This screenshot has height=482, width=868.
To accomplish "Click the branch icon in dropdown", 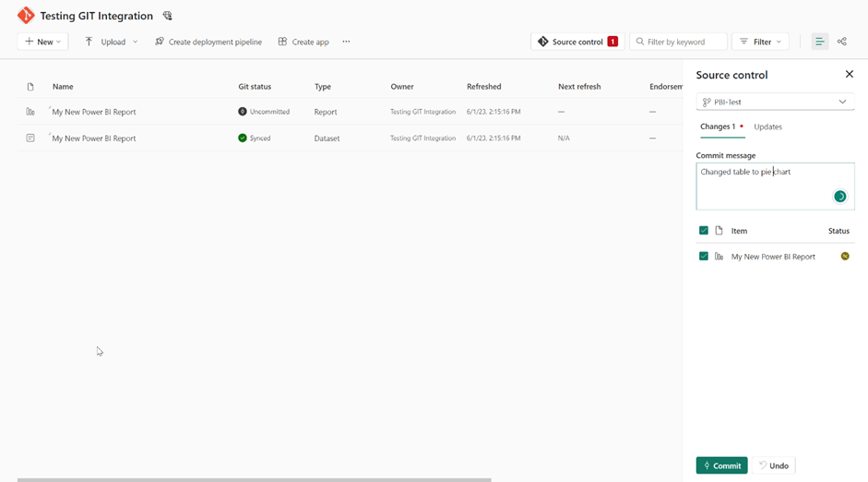I will click(x=707, y=102).
